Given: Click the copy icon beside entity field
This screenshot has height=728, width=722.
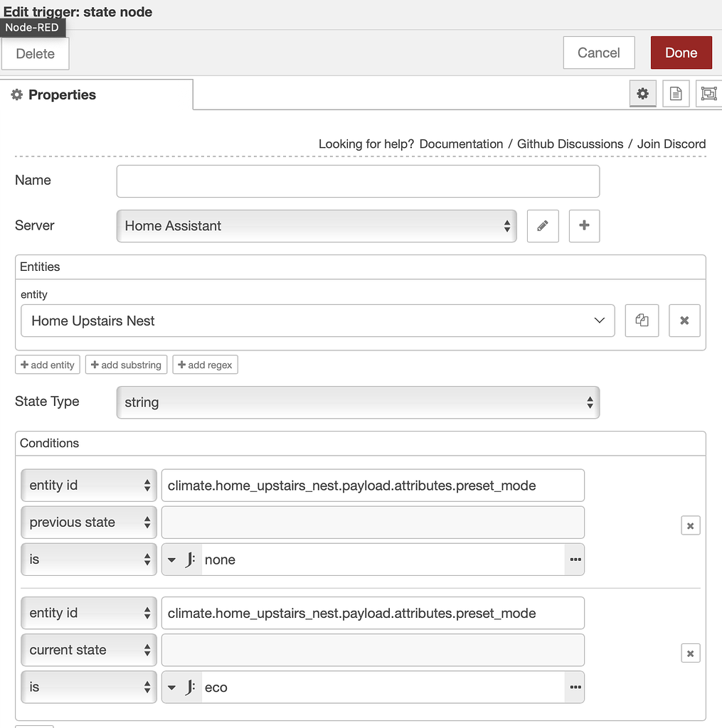Looking at the screenshot, I should pos(642,321).
